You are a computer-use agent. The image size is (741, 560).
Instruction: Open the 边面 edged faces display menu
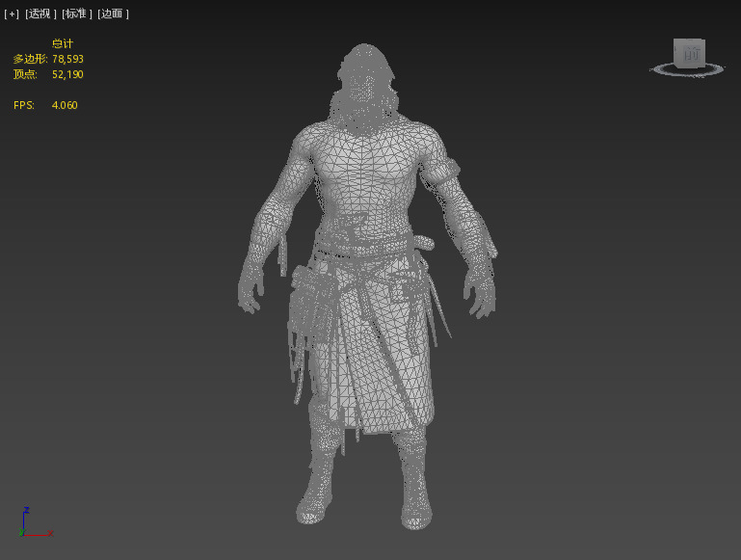click(114, 14)
